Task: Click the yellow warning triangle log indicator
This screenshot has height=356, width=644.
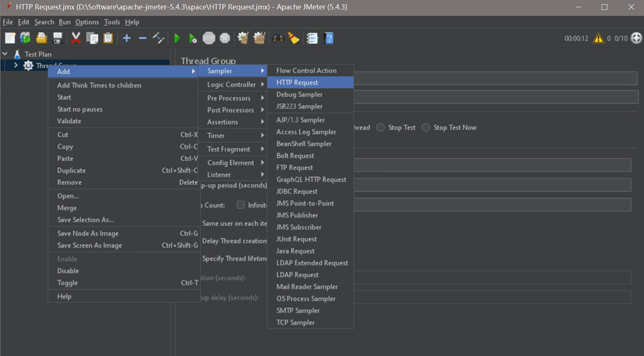Action: click(x=598, y=38)
